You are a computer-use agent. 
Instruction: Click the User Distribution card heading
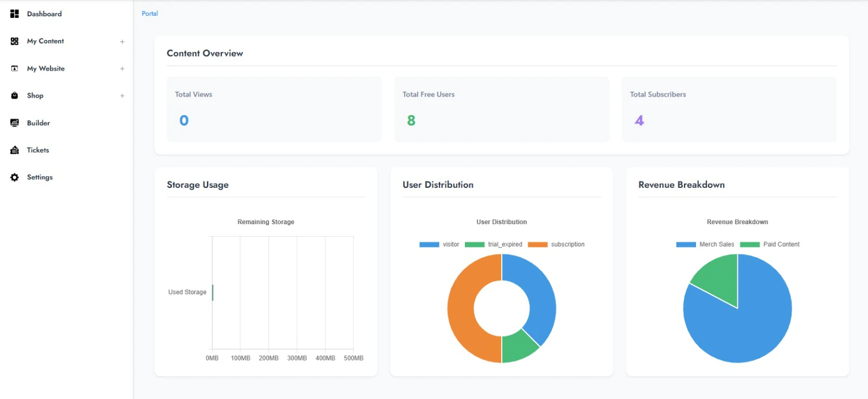pos(438,185)
